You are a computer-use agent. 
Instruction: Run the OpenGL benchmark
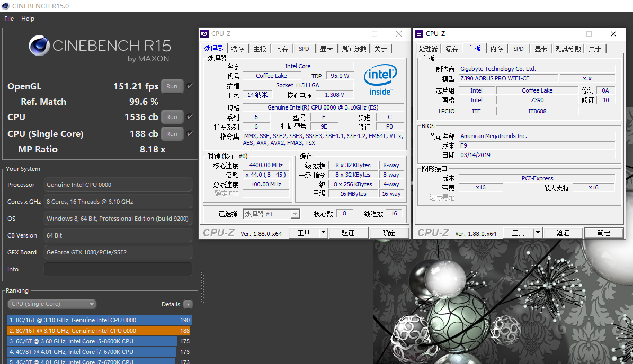point(172,86)
